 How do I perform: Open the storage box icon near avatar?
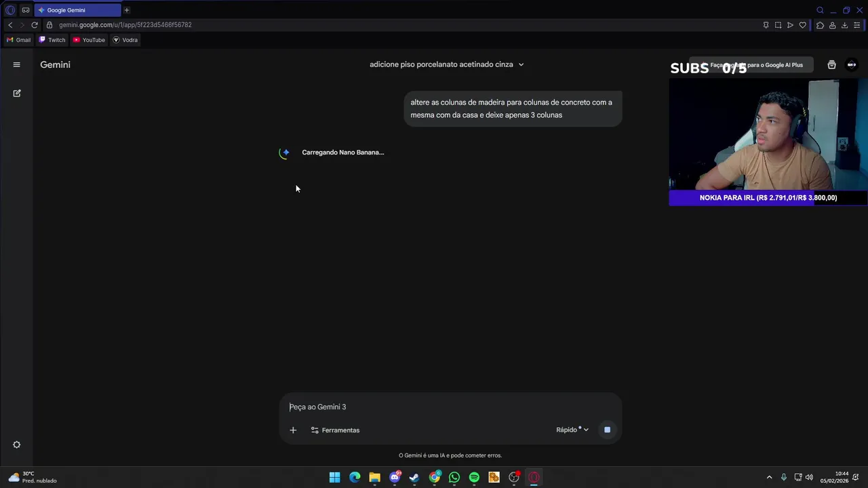pyautogui.click(x=831, y=64)
